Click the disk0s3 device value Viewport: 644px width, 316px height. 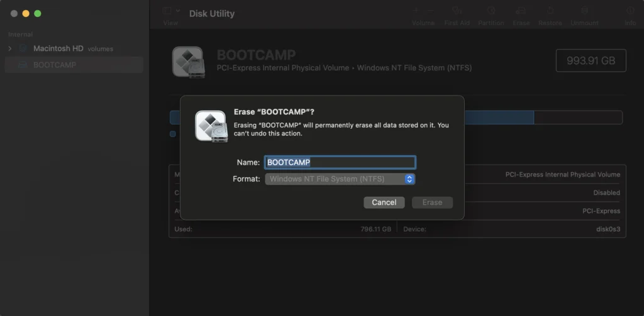point(608,229)
